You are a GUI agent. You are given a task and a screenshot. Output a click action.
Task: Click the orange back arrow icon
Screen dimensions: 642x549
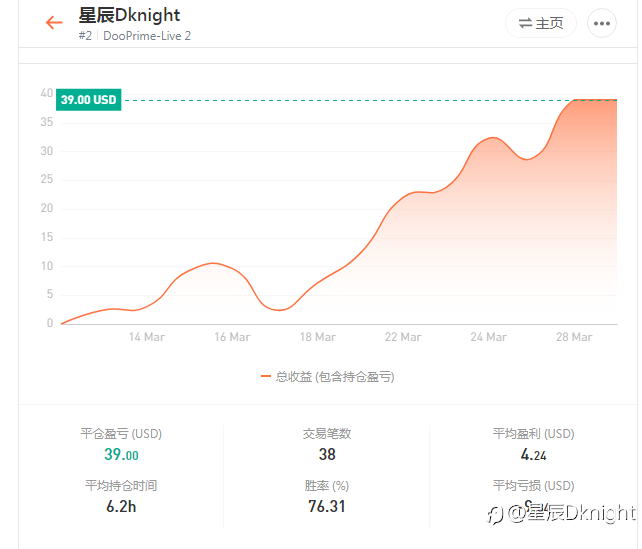(x=54, y=23)
